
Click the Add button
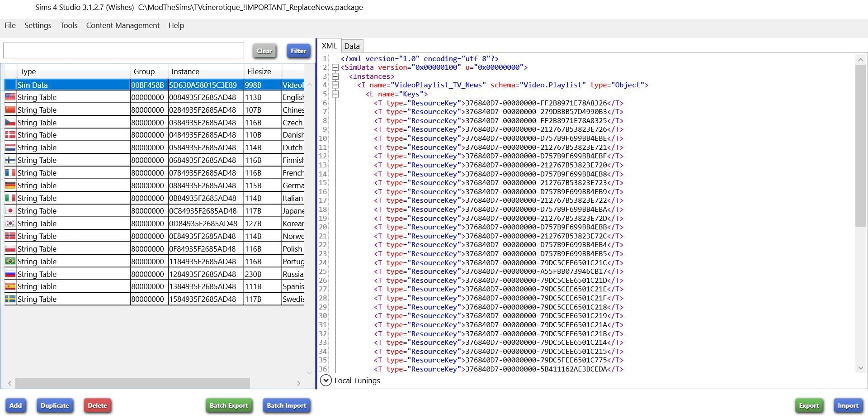16,405
